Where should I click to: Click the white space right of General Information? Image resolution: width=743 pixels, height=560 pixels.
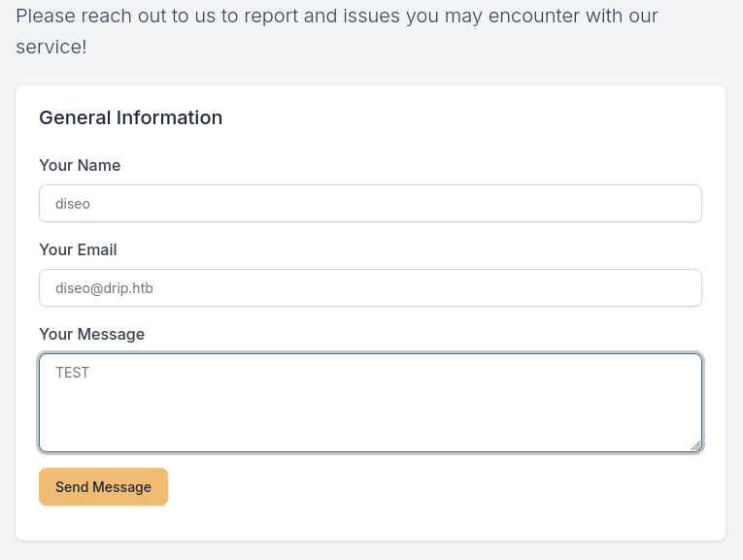pyautogui.click(x=466, y=118)
